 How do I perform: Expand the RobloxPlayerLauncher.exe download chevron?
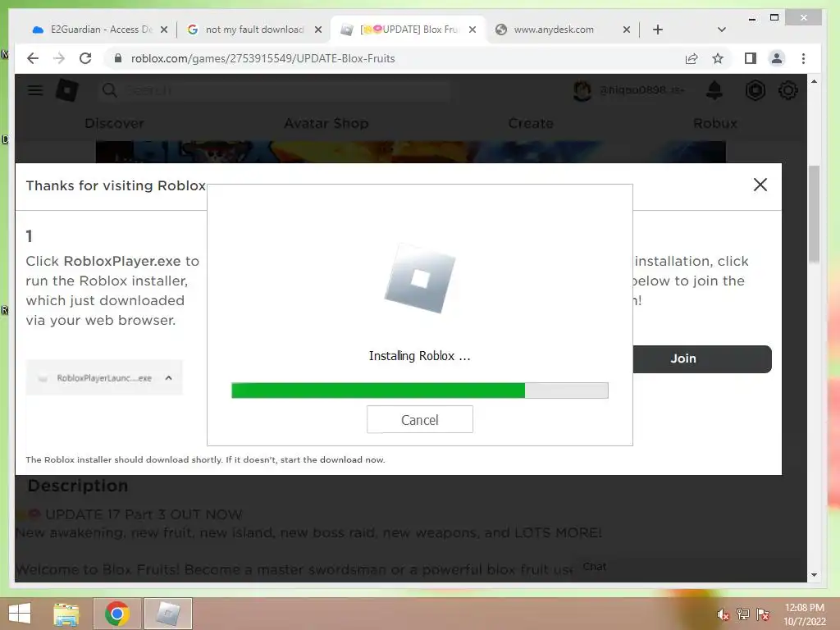(169, 377)
